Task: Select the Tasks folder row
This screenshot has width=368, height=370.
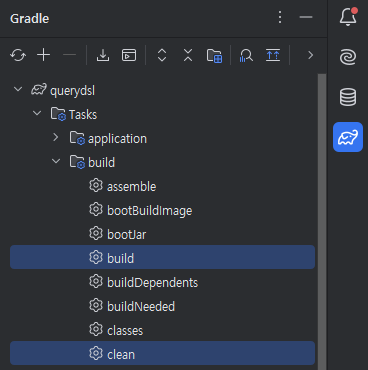Action: 162,114
